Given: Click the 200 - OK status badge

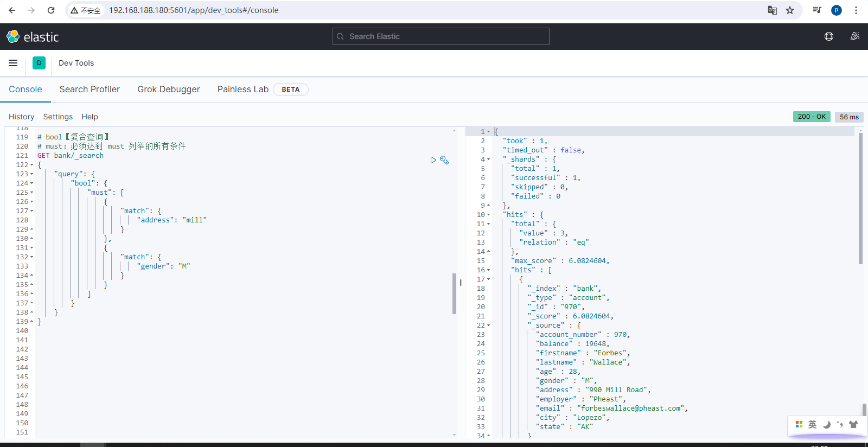Looking at the screenshot, I should [x=812, y=117].
